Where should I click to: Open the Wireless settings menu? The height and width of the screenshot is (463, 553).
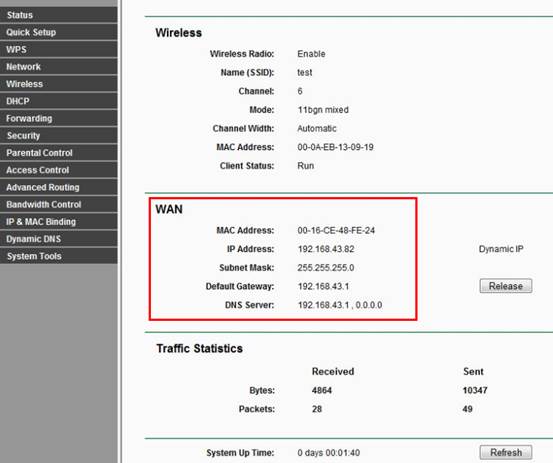59,84
